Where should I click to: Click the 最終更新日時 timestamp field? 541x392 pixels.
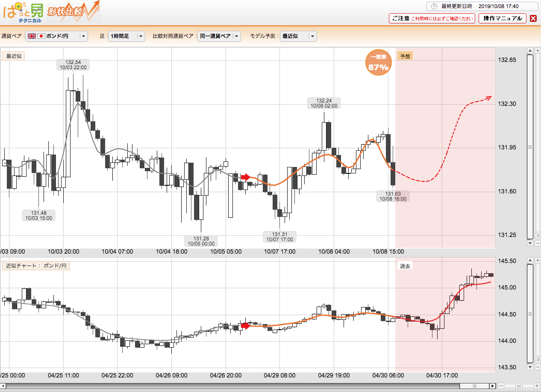[482, 6]
